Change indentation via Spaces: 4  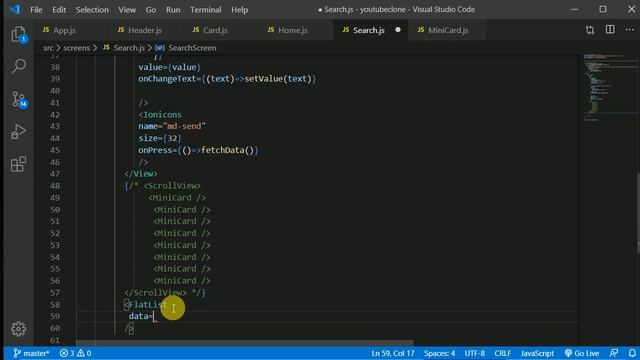click(x=439, y=353)
